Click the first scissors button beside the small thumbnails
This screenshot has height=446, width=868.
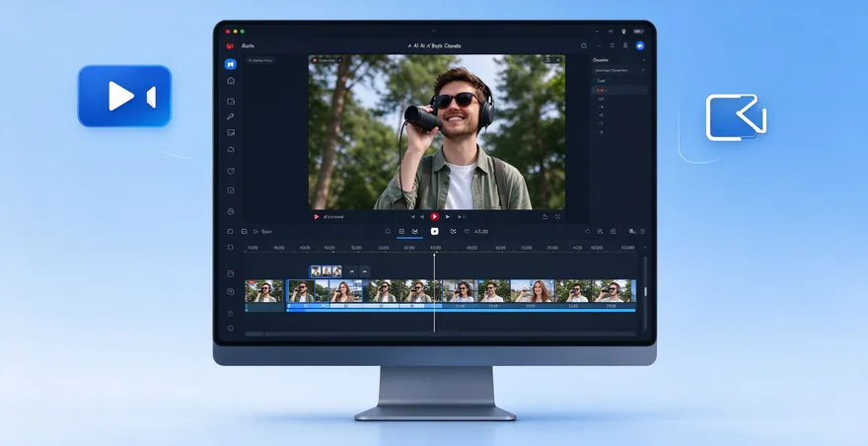click(x=352, y=271)
